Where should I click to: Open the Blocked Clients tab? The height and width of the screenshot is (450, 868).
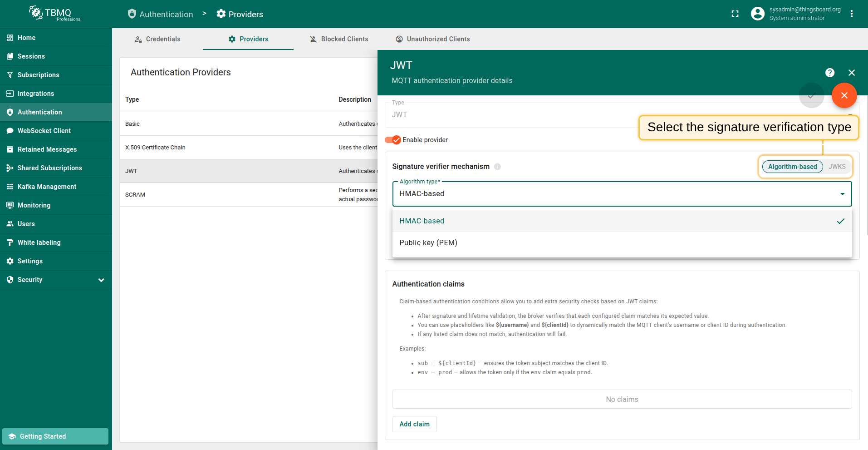click(338, 39)
